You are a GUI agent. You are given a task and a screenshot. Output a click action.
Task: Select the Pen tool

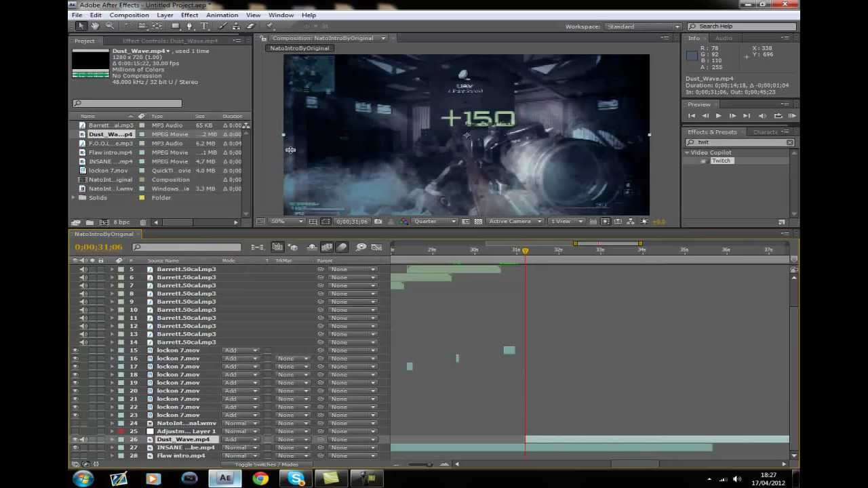(x=189, y=26)
